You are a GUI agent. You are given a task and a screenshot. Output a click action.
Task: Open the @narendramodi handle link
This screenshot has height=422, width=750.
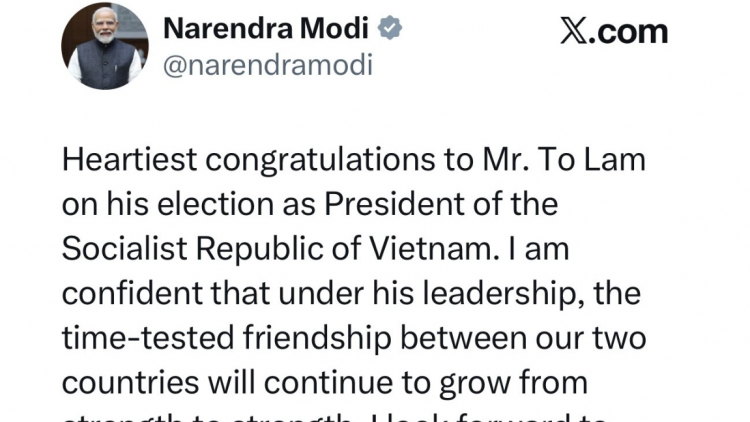click(x=267, y=66)
